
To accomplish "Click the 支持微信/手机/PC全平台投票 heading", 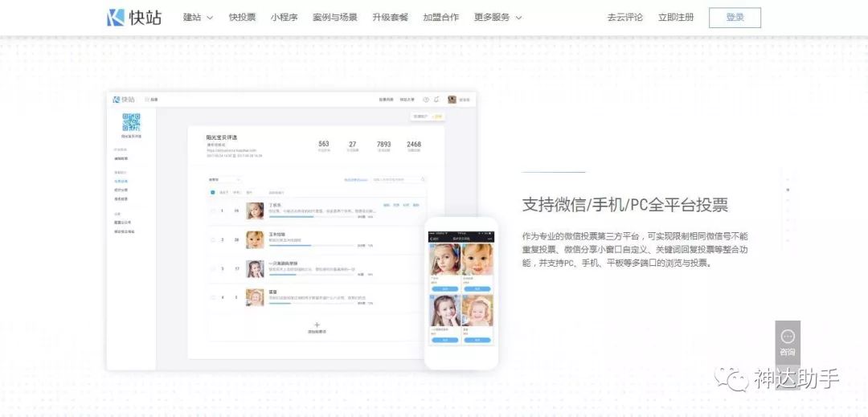I will point(625,205).
